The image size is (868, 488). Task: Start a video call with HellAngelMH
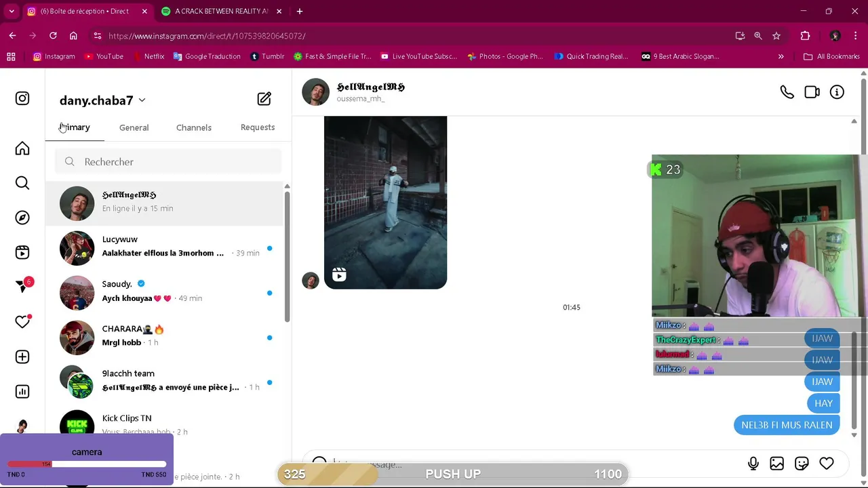click(812, 92)
